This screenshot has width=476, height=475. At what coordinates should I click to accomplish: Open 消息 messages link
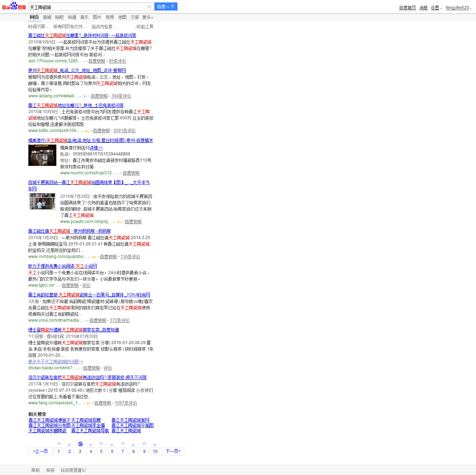(x=423, y=8)
